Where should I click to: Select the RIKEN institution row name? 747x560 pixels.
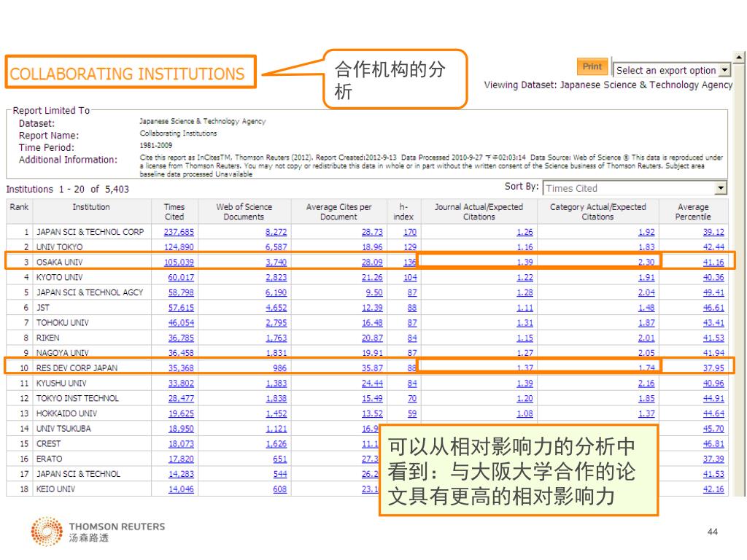[48, 338]
